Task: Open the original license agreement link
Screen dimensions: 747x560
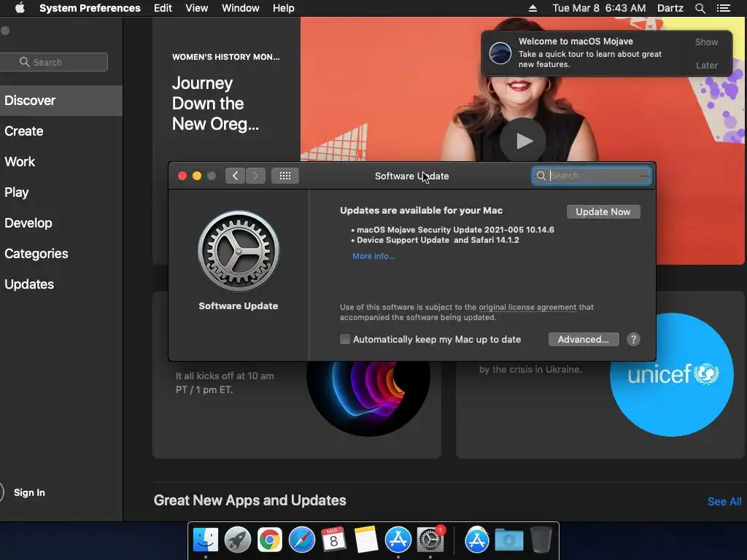Action: pyautogui.click(x=527, y=307)
